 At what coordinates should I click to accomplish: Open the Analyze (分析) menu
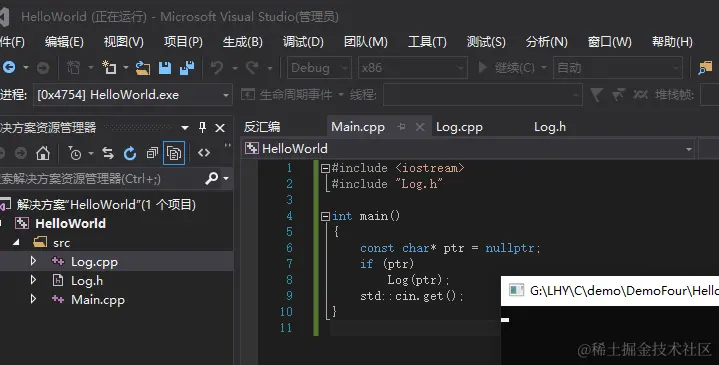[x=547, y=42]
